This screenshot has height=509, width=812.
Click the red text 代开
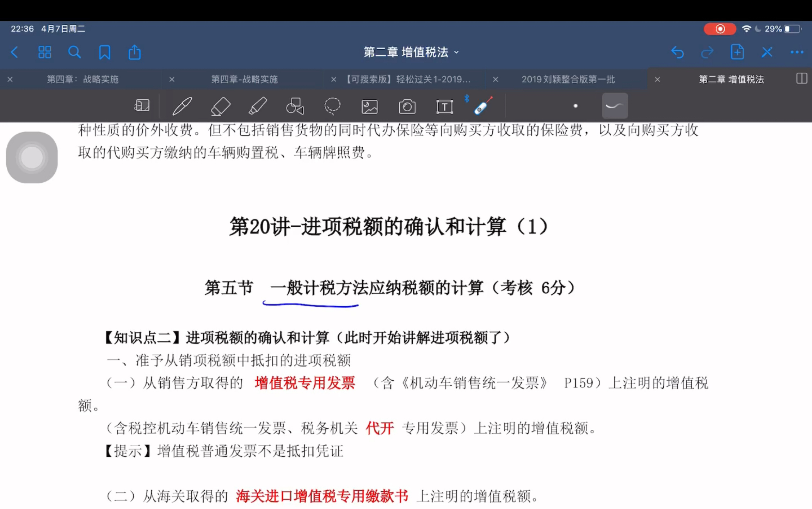380,428
